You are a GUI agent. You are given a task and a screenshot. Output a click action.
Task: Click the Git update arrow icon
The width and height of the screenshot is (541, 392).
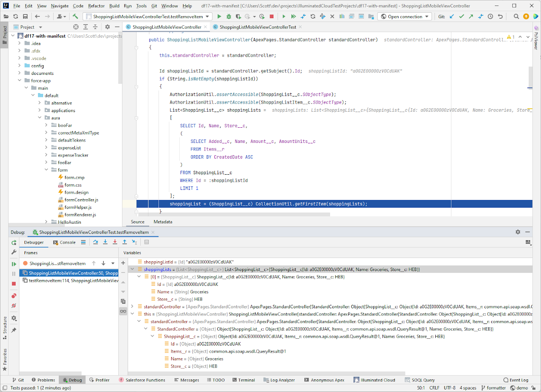click(451, 16)
